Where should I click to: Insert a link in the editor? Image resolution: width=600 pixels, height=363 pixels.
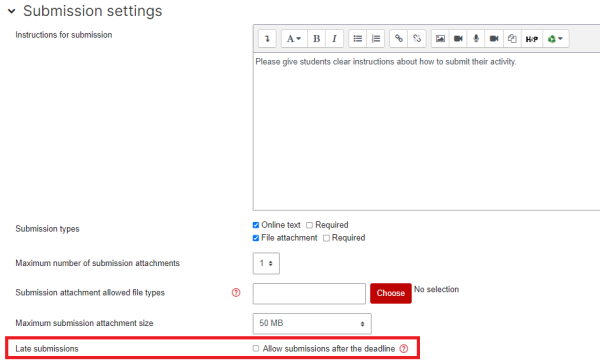399,39
